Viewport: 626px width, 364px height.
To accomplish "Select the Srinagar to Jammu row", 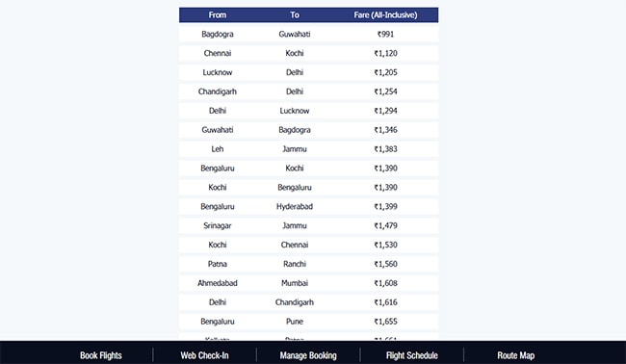I will (x=308, y=225).
